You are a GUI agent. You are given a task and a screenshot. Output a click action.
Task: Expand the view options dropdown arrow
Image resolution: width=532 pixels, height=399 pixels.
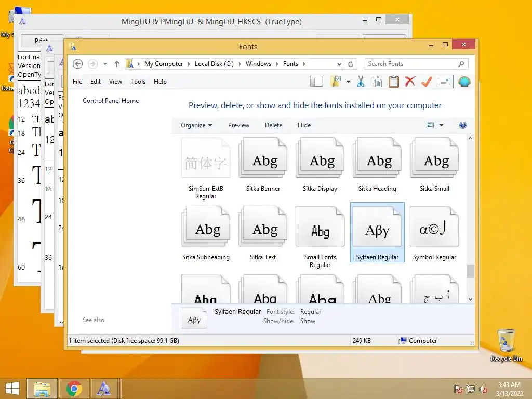[x=442, y=125]
